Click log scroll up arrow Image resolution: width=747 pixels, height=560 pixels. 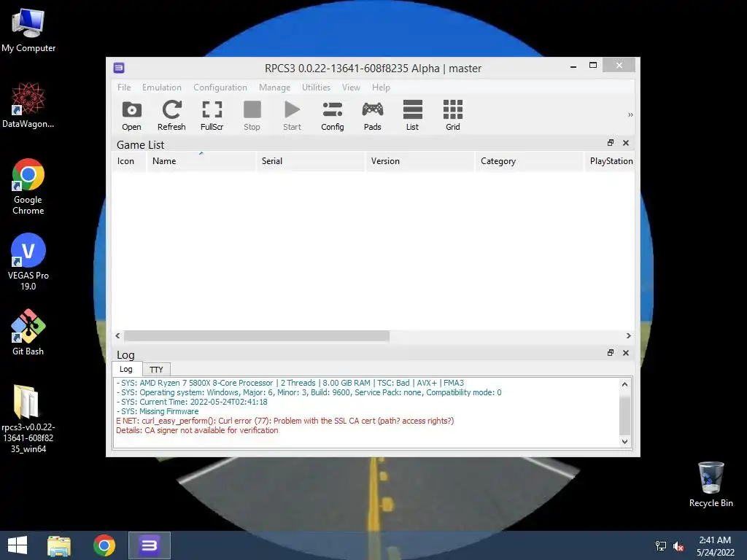(624, 384)
